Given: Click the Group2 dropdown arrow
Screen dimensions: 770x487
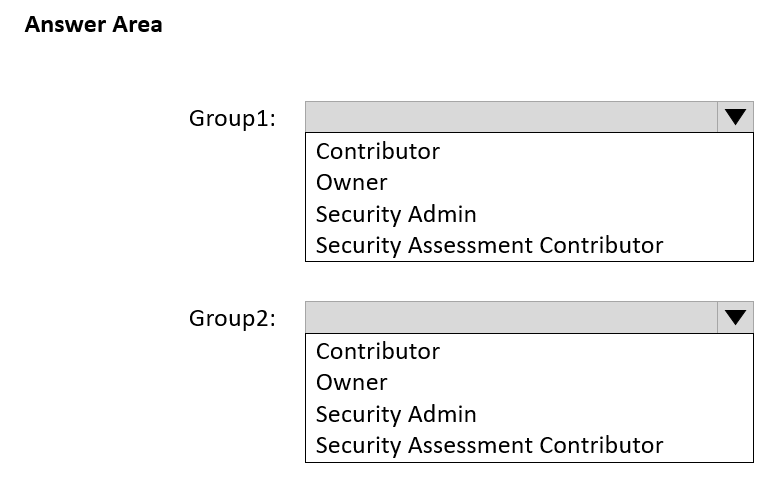Looking at the screenshot, I should [735, 317].
